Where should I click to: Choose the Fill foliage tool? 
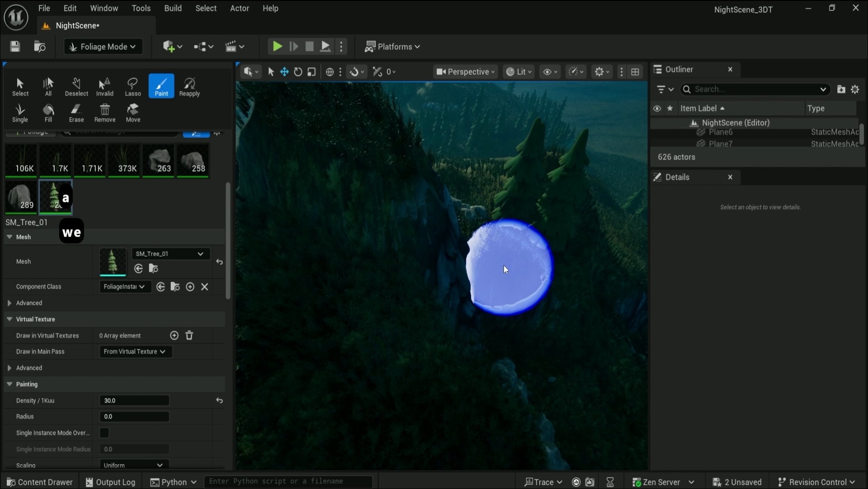click(48, 113)
